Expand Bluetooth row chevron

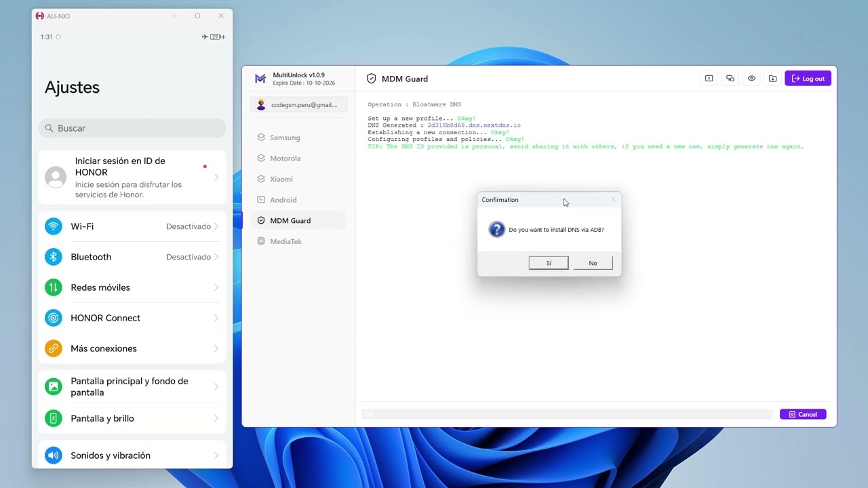216,257
